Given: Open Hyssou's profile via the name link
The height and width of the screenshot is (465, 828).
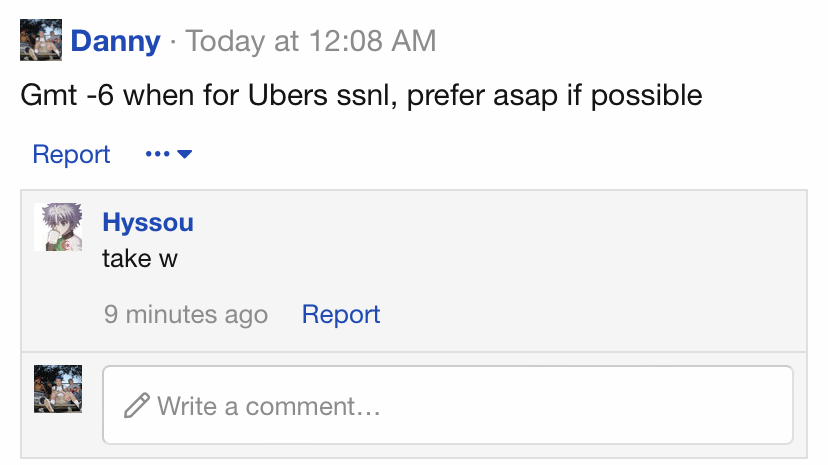Looking at the screenshot, I should tap(148, 222).
